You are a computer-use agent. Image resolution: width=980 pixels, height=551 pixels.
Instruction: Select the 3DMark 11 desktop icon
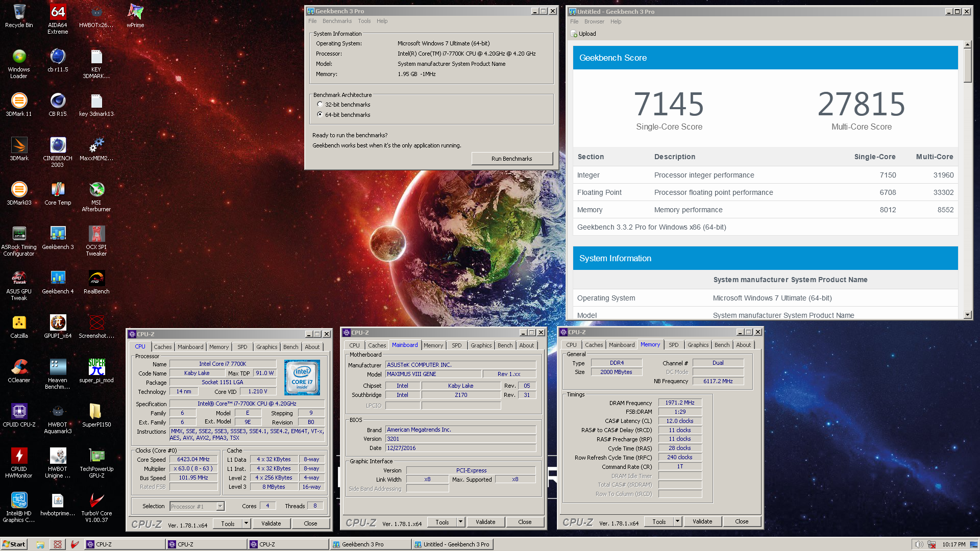(x=19, y=105)
